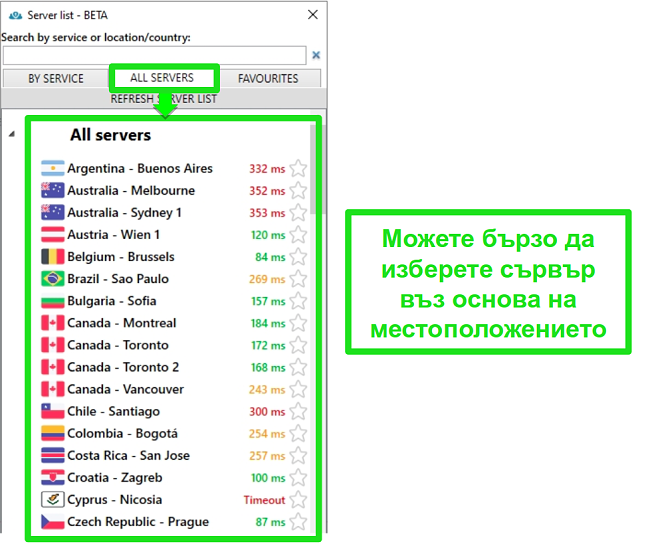Click the 332 ms ping value
The width and height of the screenshot is (650, 546).
[x=267, y=169]
